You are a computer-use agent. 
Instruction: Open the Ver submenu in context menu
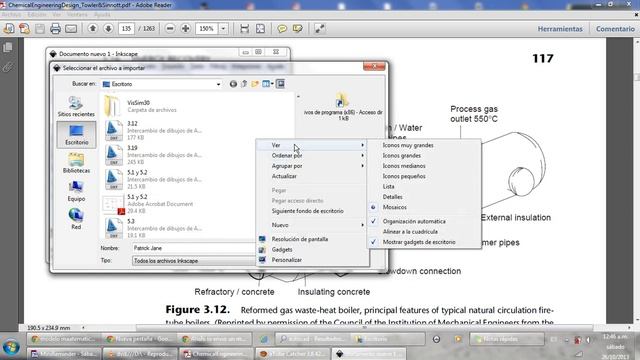313,145
